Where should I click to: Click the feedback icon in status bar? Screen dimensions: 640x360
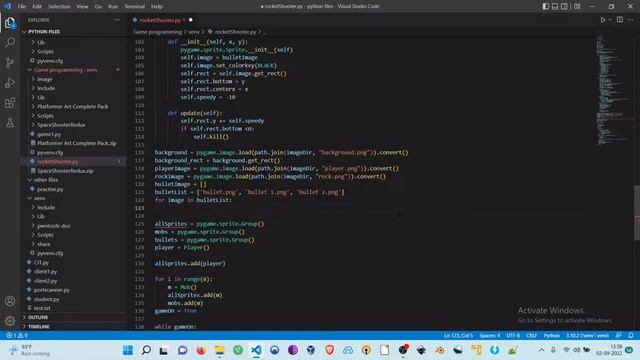(619, 336)
